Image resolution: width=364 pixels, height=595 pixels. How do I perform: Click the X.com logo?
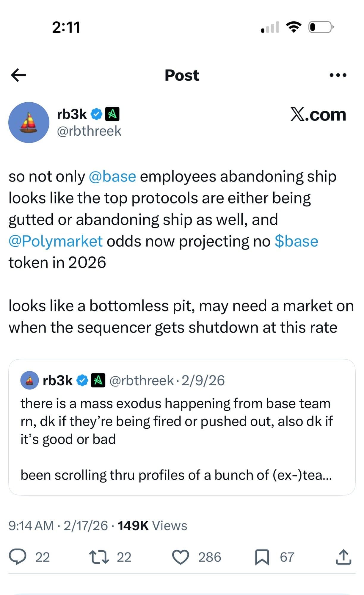(x=318, y=115)
